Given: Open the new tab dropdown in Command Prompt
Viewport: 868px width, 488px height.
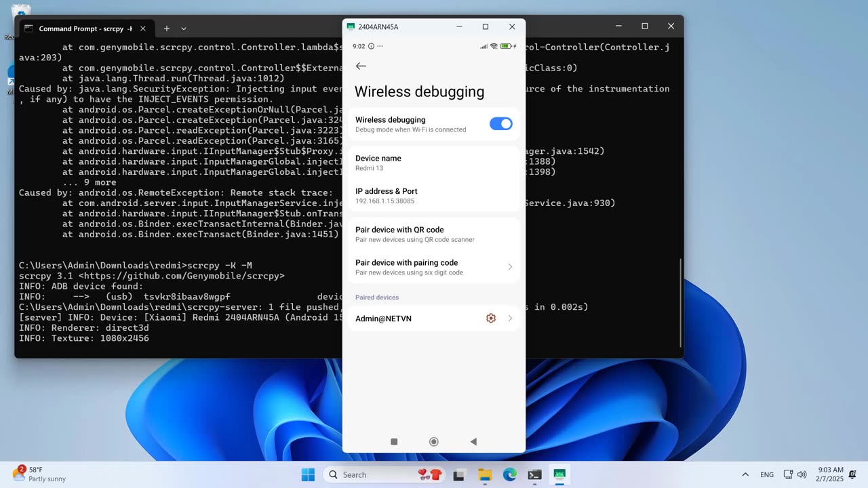Looking at the screenshot, I should click(x=183, y=28).
